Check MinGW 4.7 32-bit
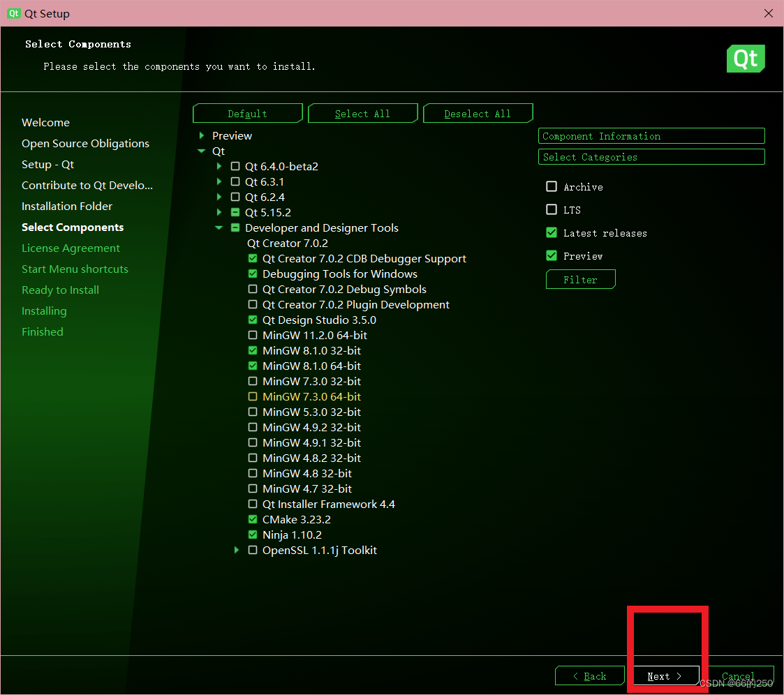The width and height of the screenshot is (784, 695). pos(253,488)
